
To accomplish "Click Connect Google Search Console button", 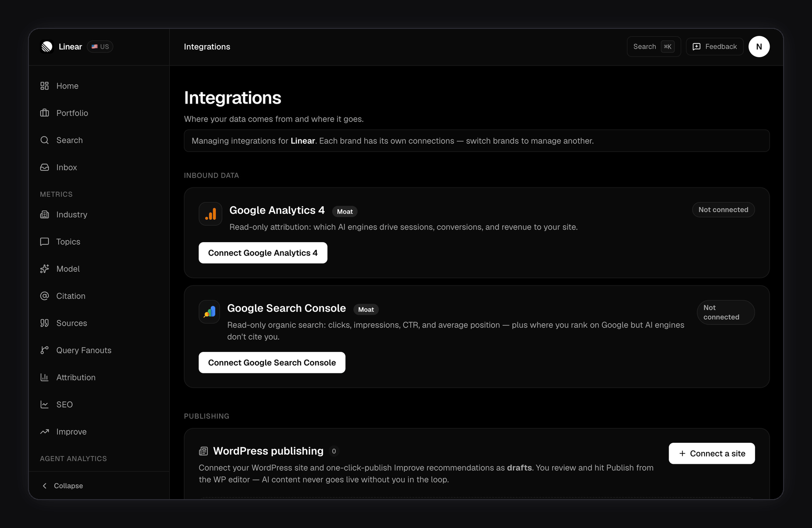I will click(x=272, y=362).
